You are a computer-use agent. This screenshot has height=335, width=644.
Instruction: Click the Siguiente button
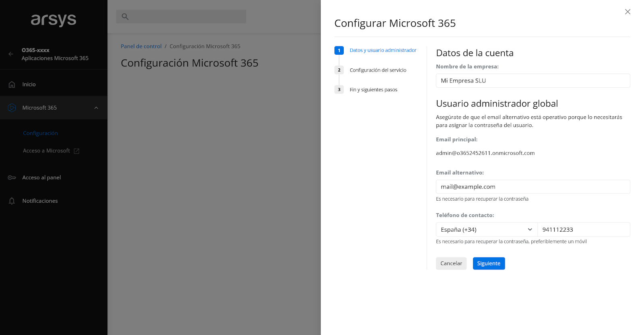489,263
